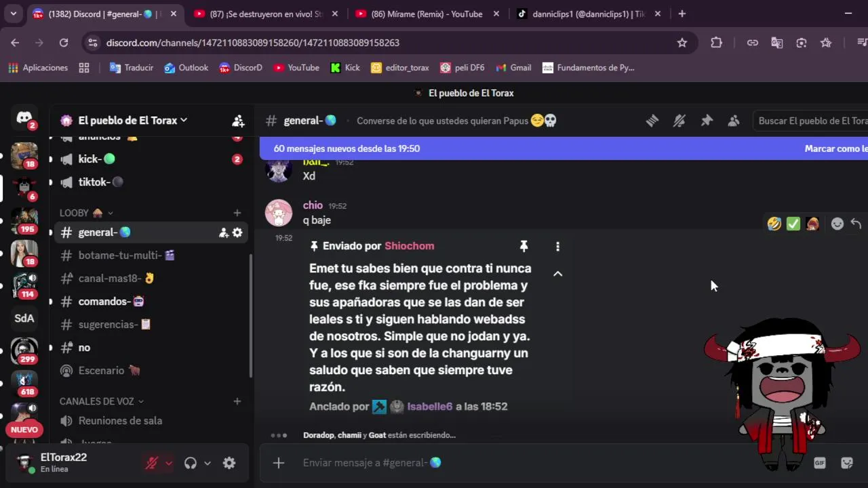
Task: Focus the Enviar mensaje a #general input
Action: coord(542,462)
